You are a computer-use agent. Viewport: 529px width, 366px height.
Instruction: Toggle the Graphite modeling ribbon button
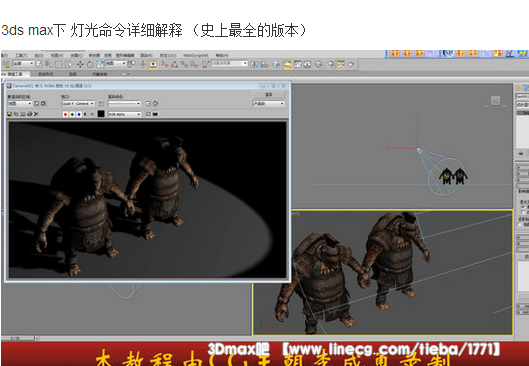(x=288, y=64)
